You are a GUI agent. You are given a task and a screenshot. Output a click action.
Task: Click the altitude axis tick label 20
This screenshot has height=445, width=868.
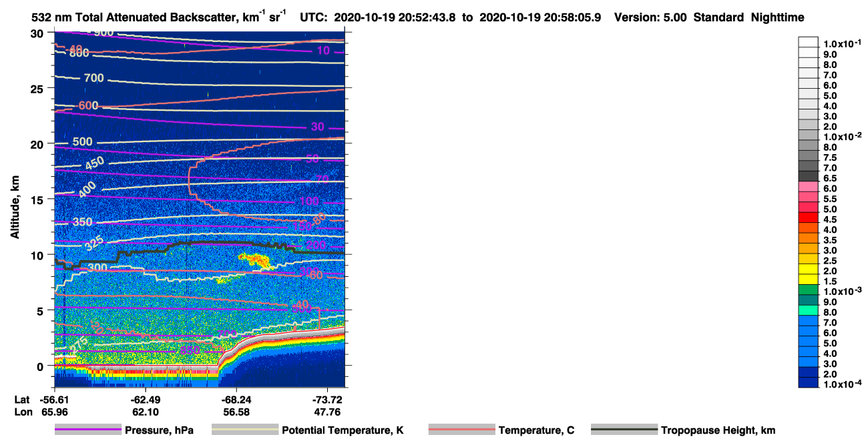tap(39, 143)
